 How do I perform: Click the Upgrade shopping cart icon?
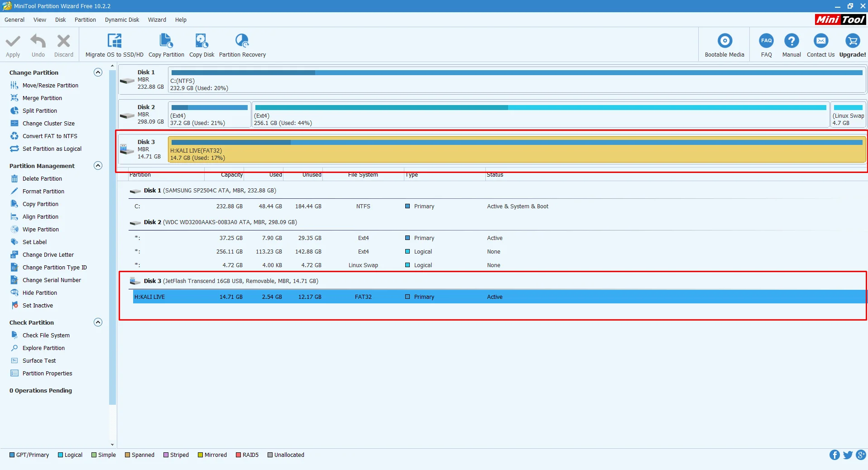(852, 41)
